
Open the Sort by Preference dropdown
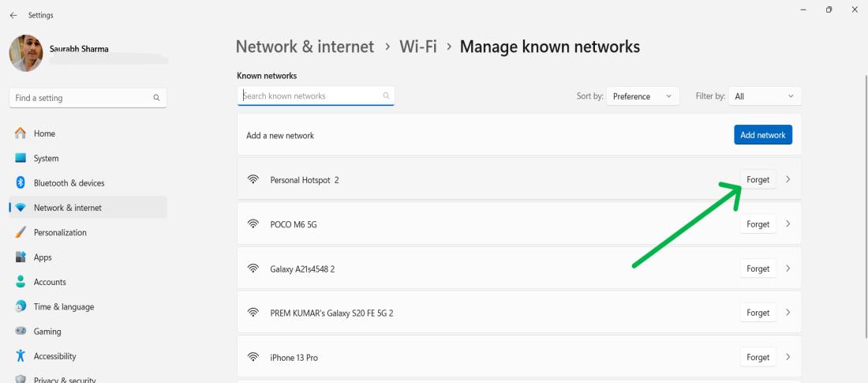pyautogui.click(x=643, y=96)
